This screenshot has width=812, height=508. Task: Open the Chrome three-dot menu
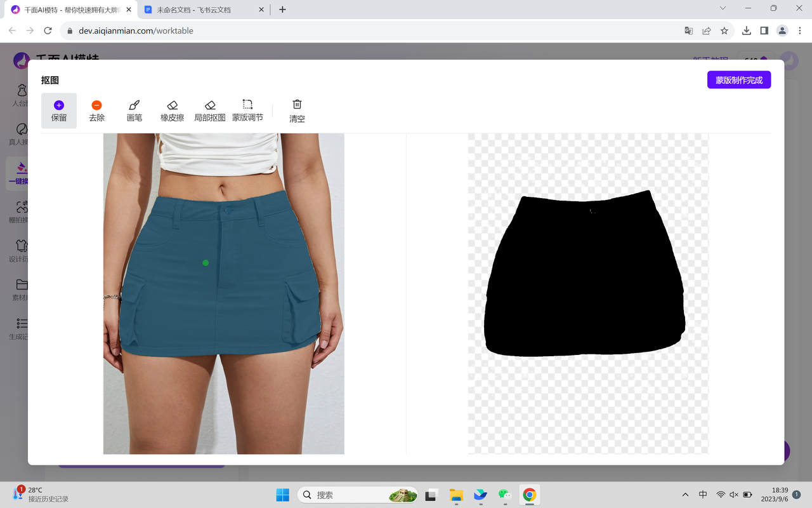(x=800, y=30)
